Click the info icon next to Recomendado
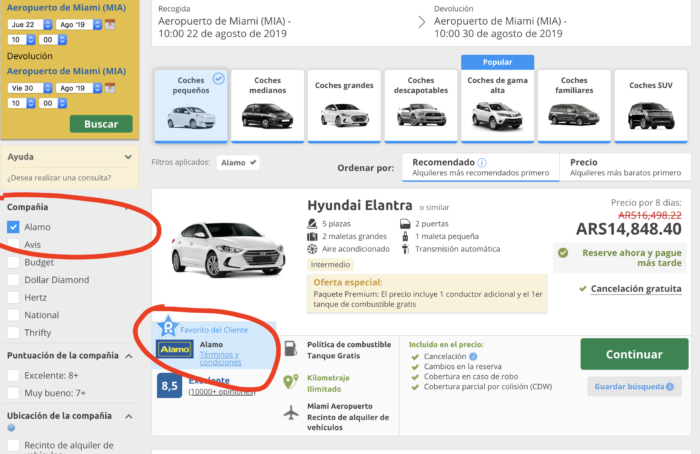This screenshot has width=700, height=454. tap(482, 162)
